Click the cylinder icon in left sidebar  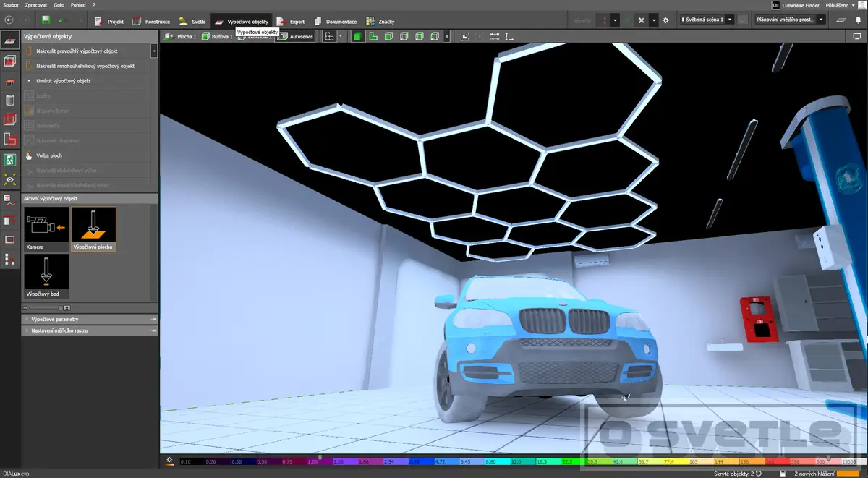[x=10, y=101]
